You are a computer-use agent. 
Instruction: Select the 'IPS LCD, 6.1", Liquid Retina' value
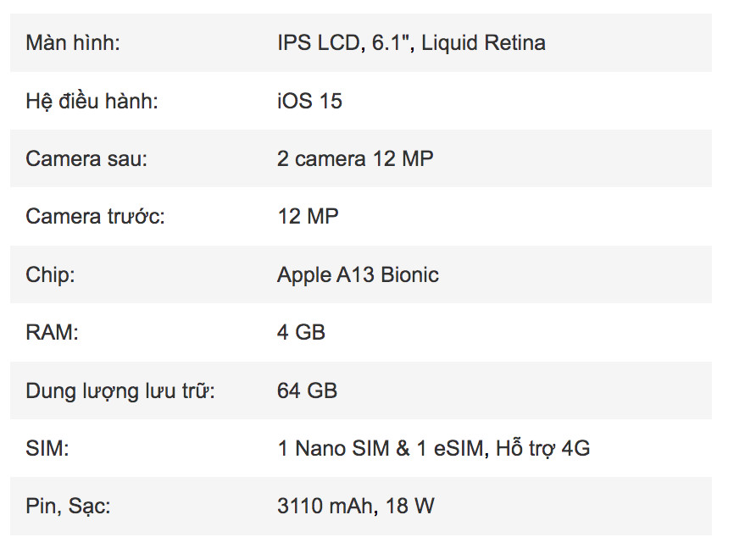pyautogui.click(x=411, y=43)
